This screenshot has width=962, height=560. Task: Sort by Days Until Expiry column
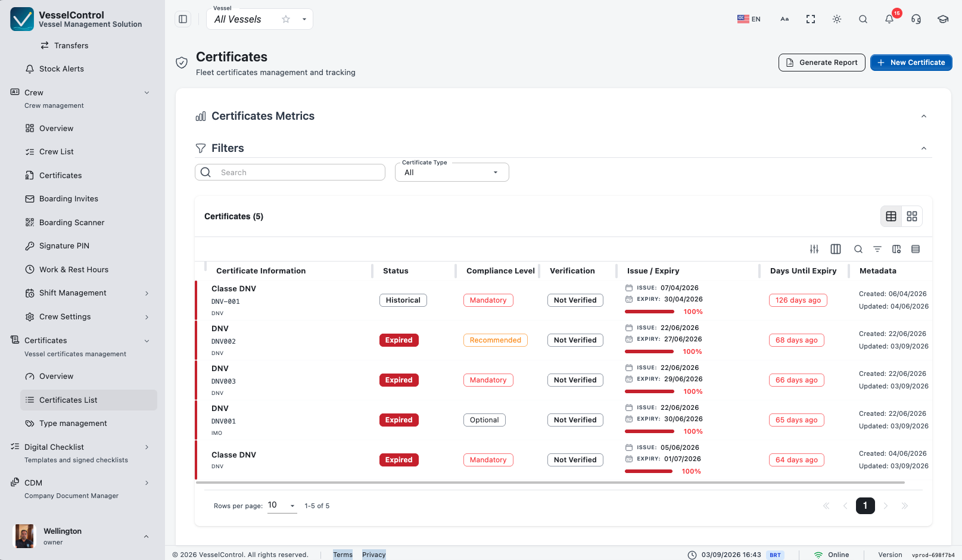click(803, 270)
